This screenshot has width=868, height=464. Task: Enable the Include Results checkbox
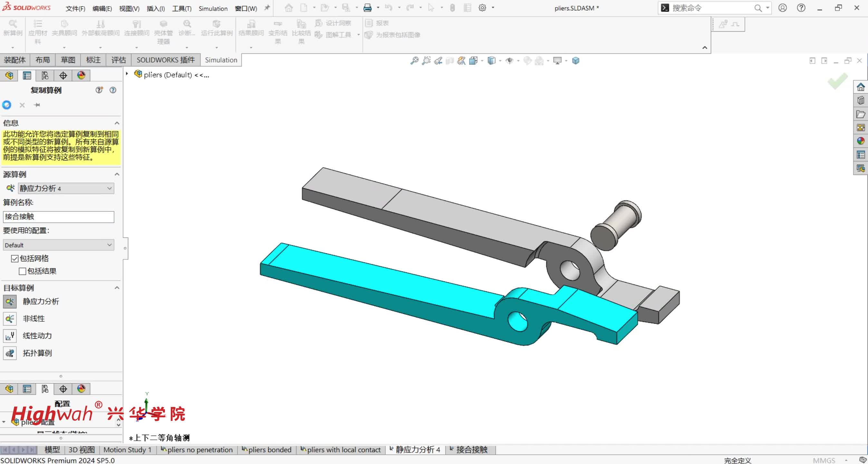[23, 271]
